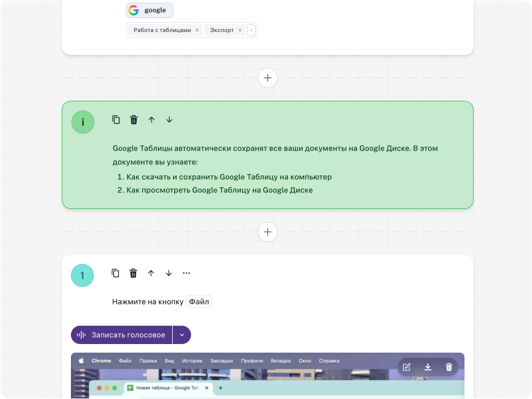
Task: Delete step 1 with the trash icon
Action: coord(133,273)
